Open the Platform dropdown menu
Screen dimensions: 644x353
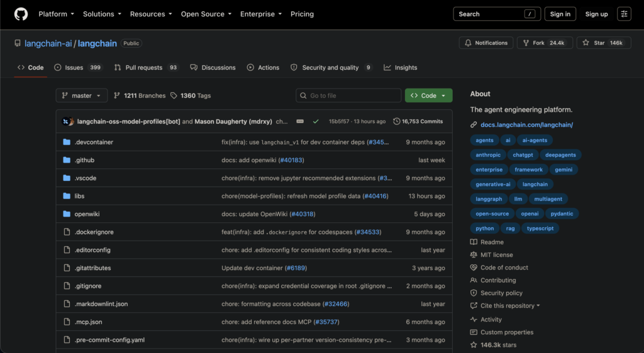click(x=56, y=14)
